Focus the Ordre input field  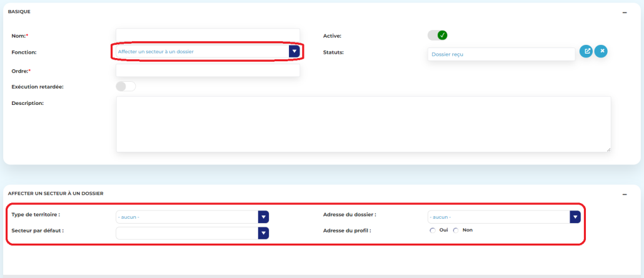pos(208,71)
